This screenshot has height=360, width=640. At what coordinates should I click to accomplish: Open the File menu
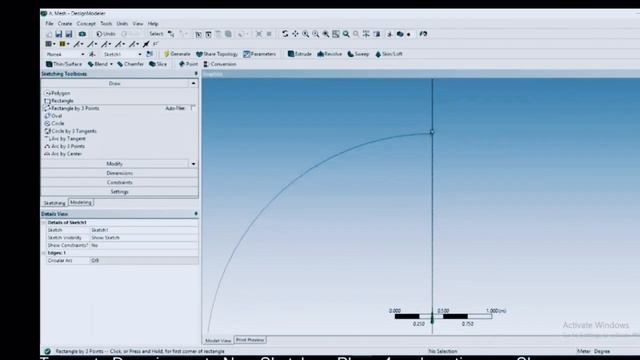[x=49, y=24]
